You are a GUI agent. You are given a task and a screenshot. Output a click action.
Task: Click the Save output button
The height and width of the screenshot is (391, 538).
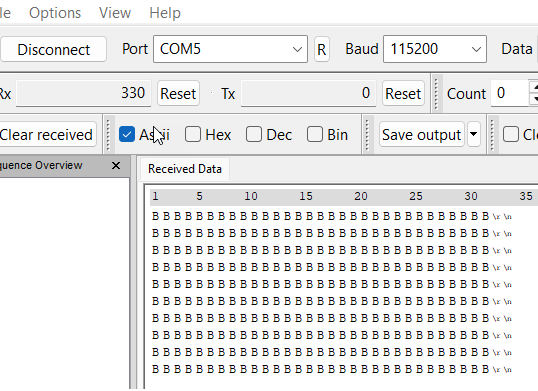pyautogui.click(x=422, y=134)
